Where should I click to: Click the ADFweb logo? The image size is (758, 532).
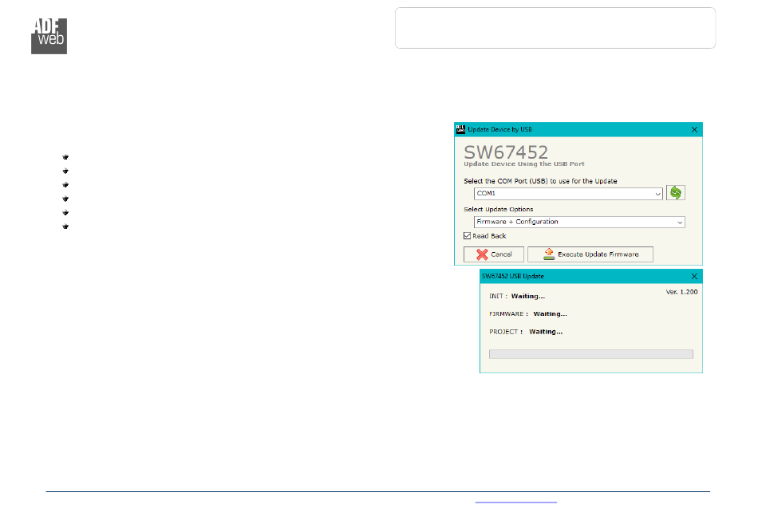pos(49,36)
